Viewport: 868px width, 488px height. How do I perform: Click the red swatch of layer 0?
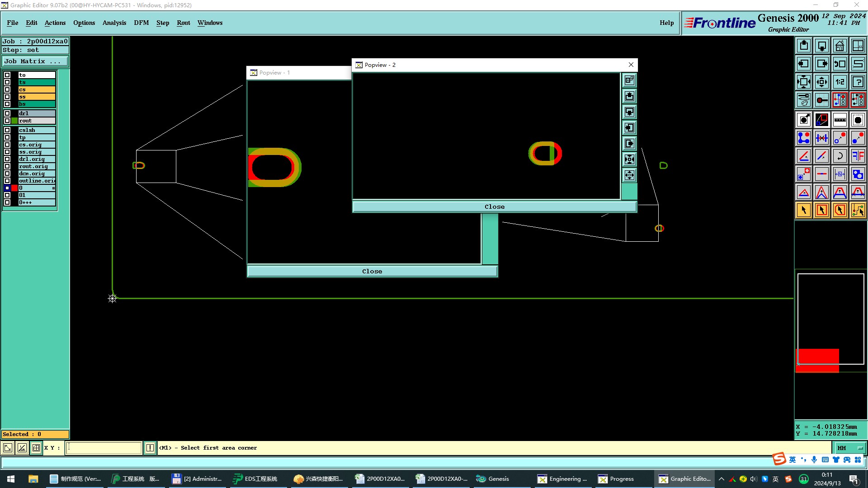[14, 188]
